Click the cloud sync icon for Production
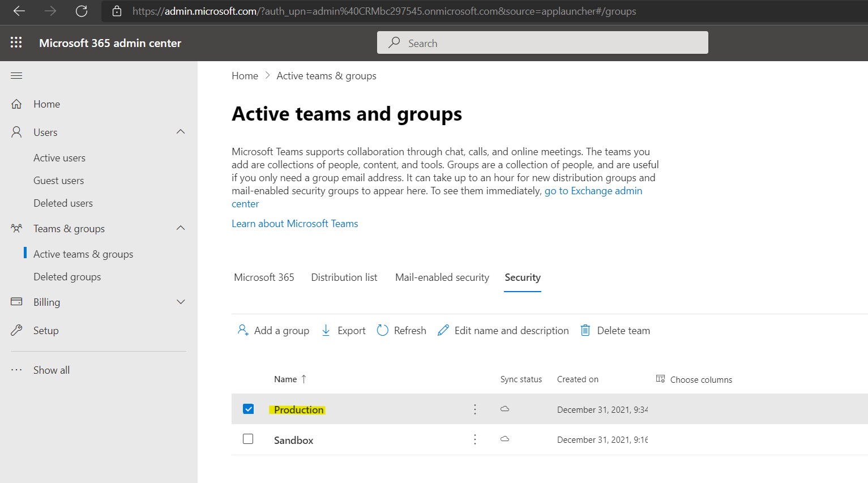The width and height of the screenshot is (868, 483). pyautogui.click(x=504, y=409)
